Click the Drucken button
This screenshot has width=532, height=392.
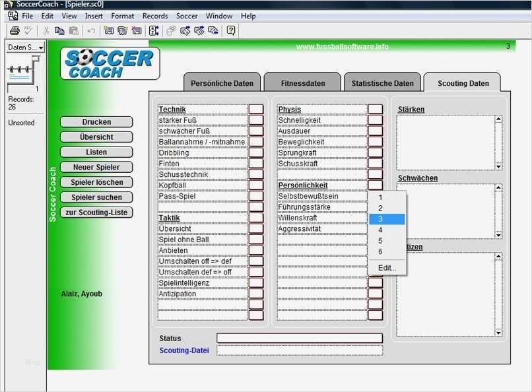[96, 122]
